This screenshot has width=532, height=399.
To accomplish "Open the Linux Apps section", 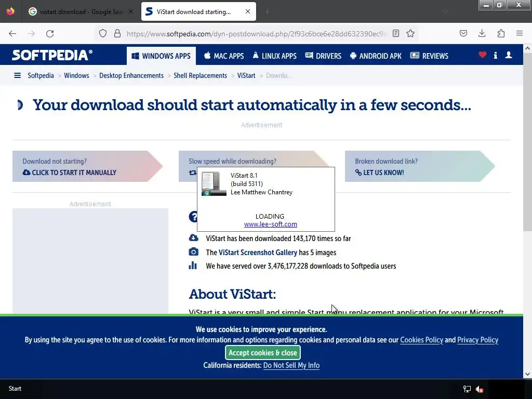I will [274, 56].
